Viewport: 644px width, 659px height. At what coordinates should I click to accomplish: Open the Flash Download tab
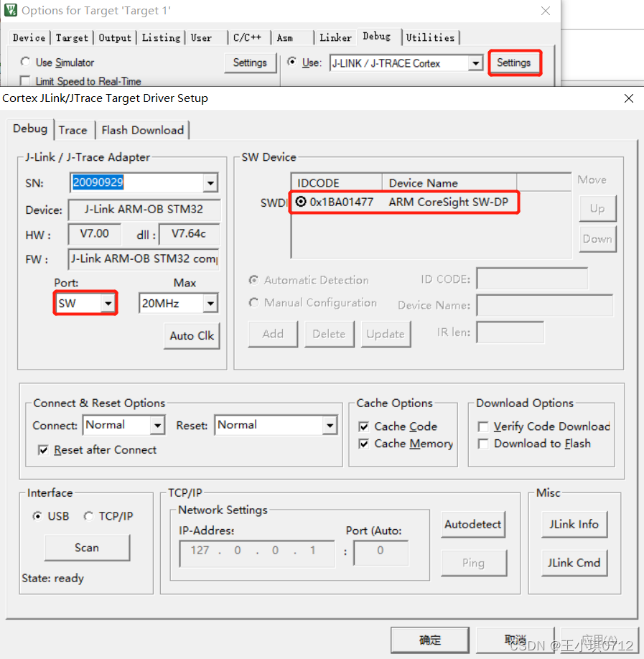[x=142, y=130]
